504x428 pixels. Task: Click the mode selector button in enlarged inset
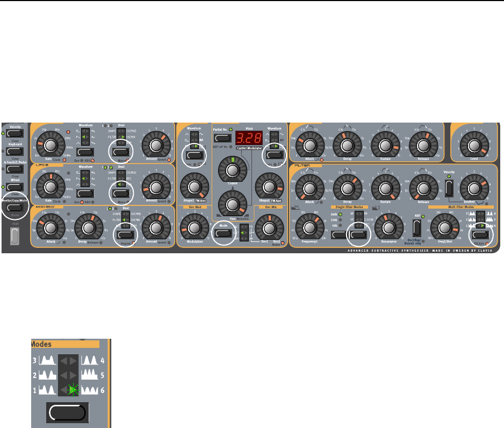pos(68,412)
